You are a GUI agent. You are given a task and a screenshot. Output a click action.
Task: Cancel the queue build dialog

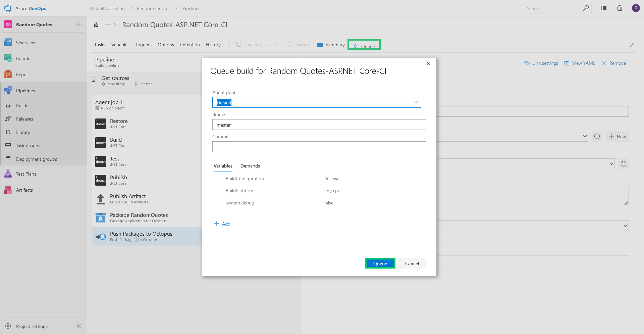coord(412,264)
